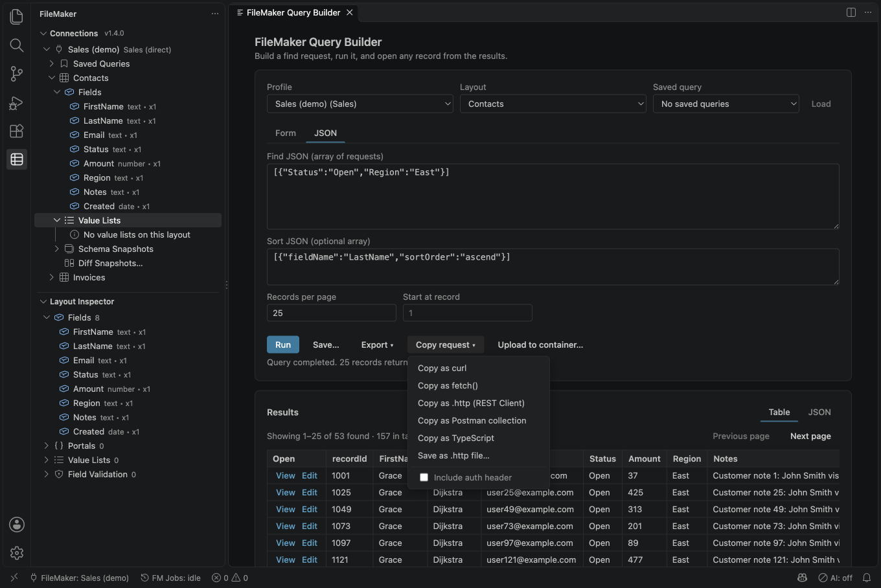Click the Save... button

coord(326,345)
